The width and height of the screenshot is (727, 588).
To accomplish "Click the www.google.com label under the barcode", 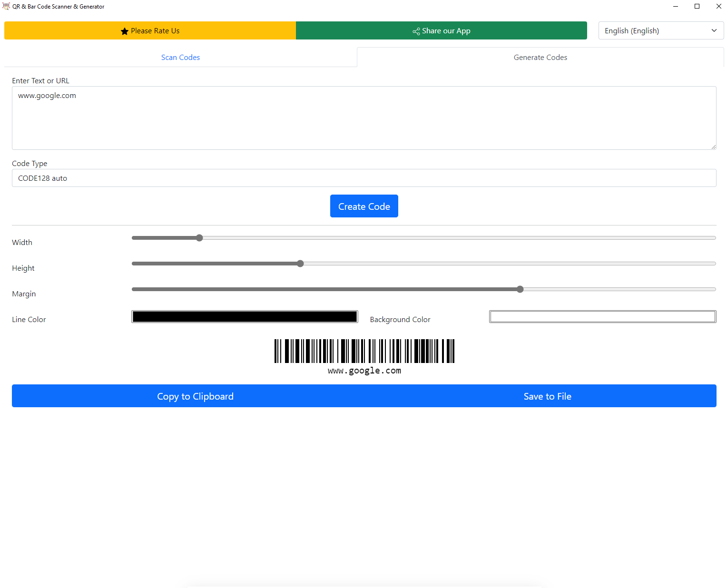I will click(364, 371).
